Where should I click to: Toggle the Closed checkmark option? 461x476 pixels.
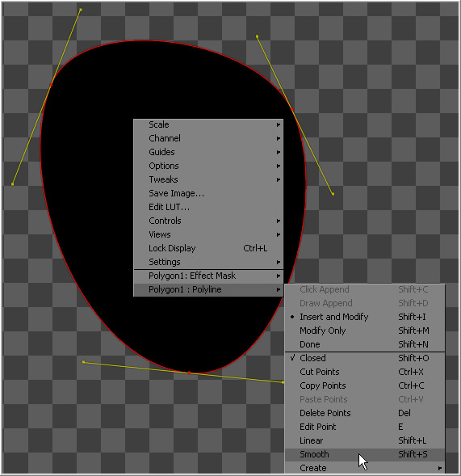point(365,358)
